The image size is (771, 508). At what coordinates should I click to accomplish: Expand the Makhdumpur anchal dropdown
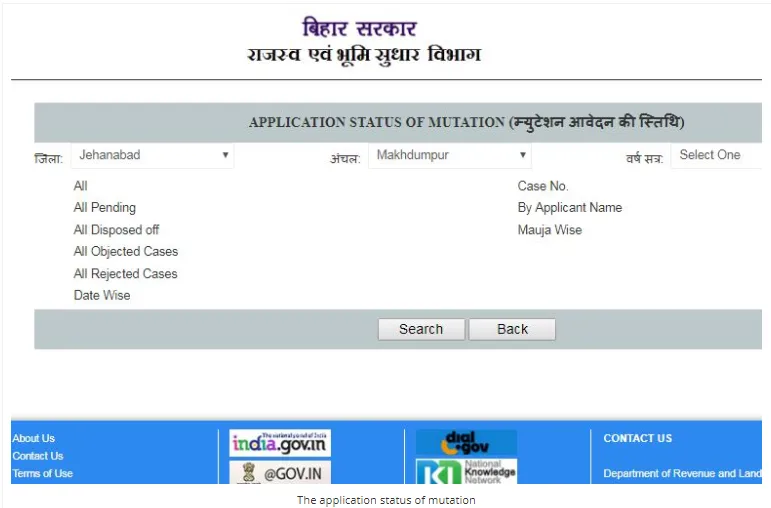pyautogui.click(x=450, y=156)
